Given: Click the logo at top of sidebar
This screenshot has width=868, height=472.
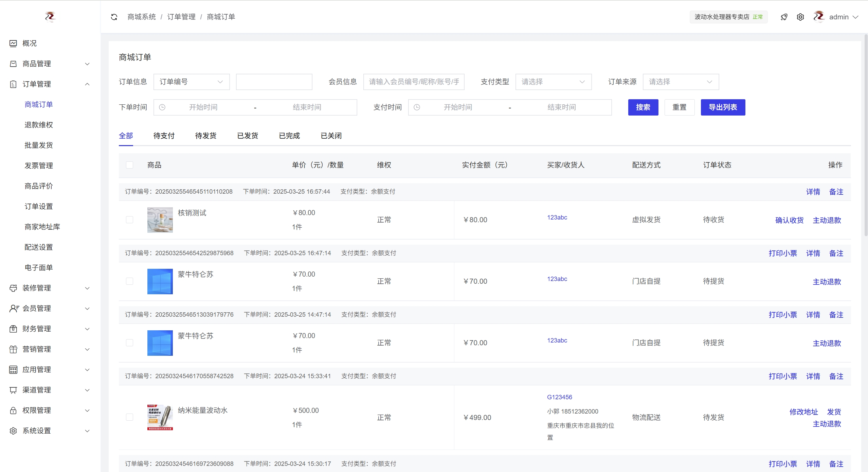Looking at the screenshot, I should click(x=50, y=16).
